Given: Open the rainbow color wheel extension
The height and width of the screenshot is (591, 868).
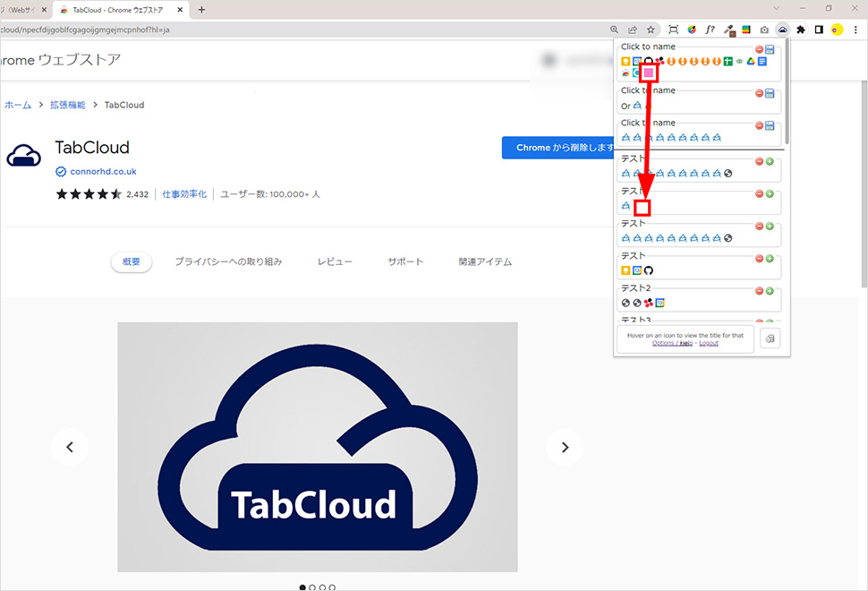Looking at the screenshot, I should 692,30.
